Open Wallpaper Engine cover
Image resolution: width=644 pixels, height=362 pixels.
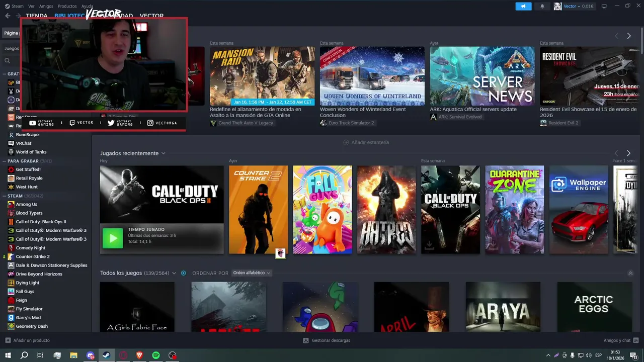(x=579, y=210)
